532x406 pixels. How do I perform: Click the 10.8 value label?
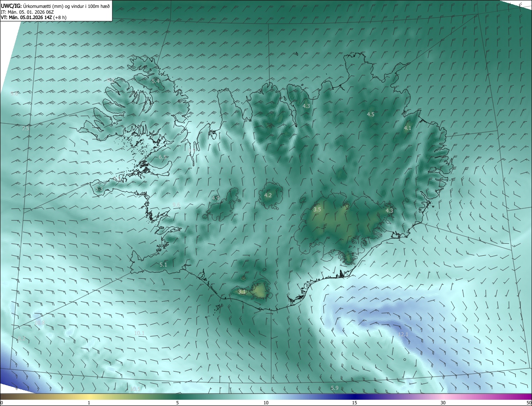pos(40,323)
